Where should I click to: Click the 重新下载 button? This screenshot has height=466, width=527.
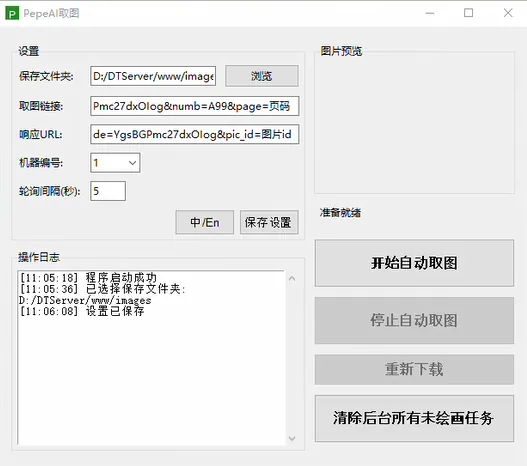pyautogui.click(x=414, y=369)
